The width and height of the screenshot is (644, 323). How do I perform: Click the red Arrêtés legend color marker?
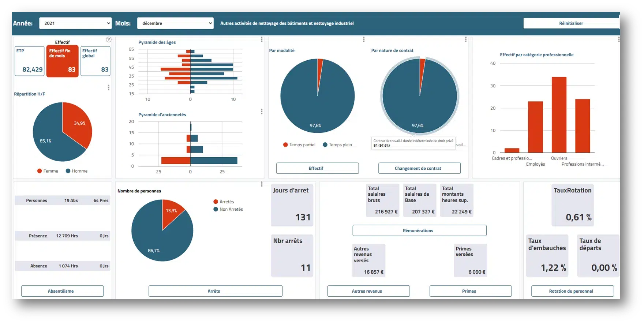216,202
